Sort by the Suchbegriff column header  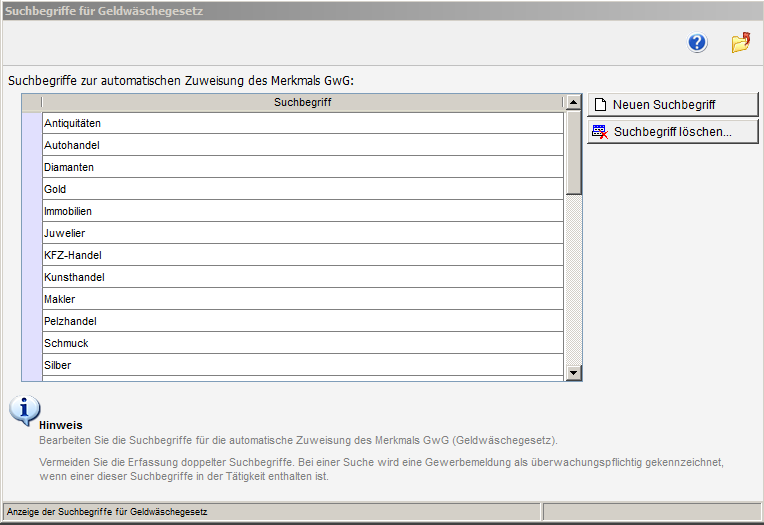(302, 102)
